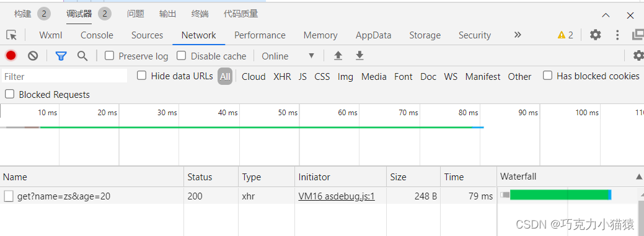Open VM16 asdebug.js:1 initiator link
The image size is (644, 236).
coord(337,196)
